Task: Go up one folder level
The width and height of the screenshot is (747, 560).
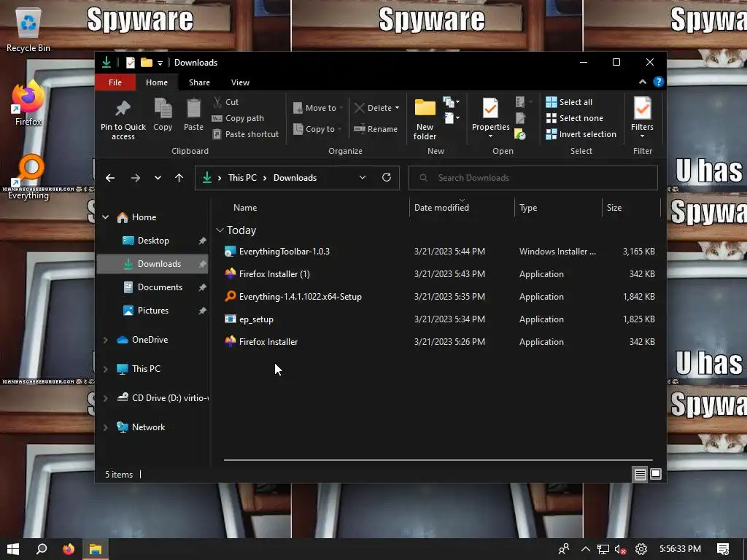Action: [179, 178]
